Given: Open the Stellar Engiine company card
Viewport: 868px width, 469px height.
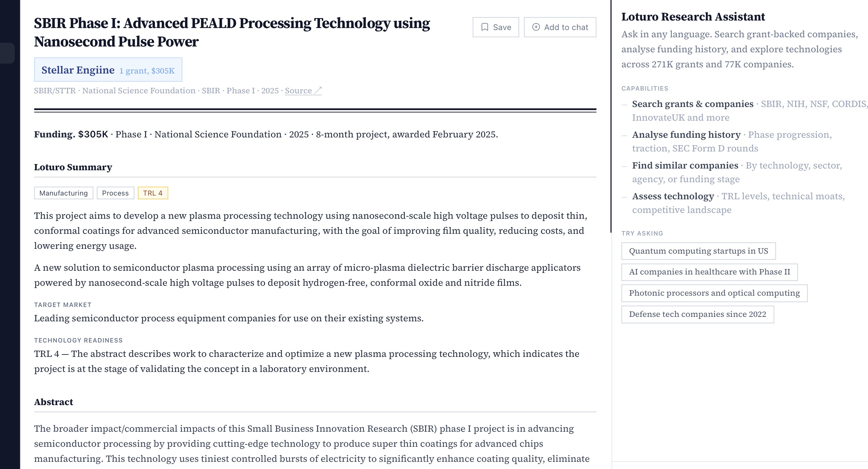Looking at the screenshot, I should 108,70.
